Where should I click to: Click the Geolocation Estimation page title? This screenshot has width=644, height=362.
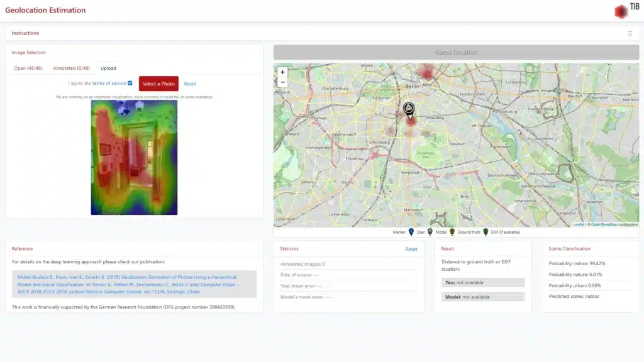tap(45, 10)
